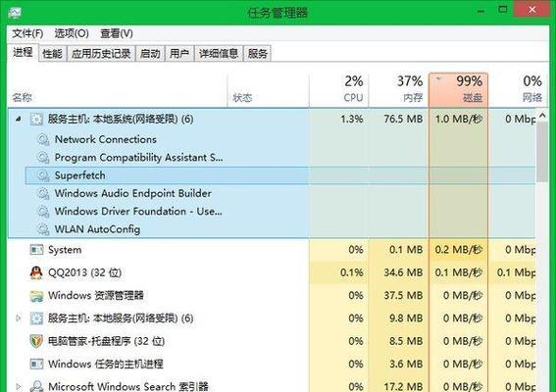Expand the Microsoft Windows Search 索引器 row
The image size is (556, 392).
click(x=18, y=386)
